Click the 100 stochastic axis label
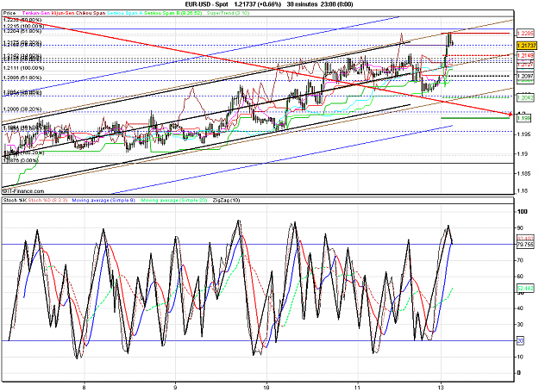Image resolution: width=539 pixels, height=392 pixels. pyautogui.click(x=523, y=211)
